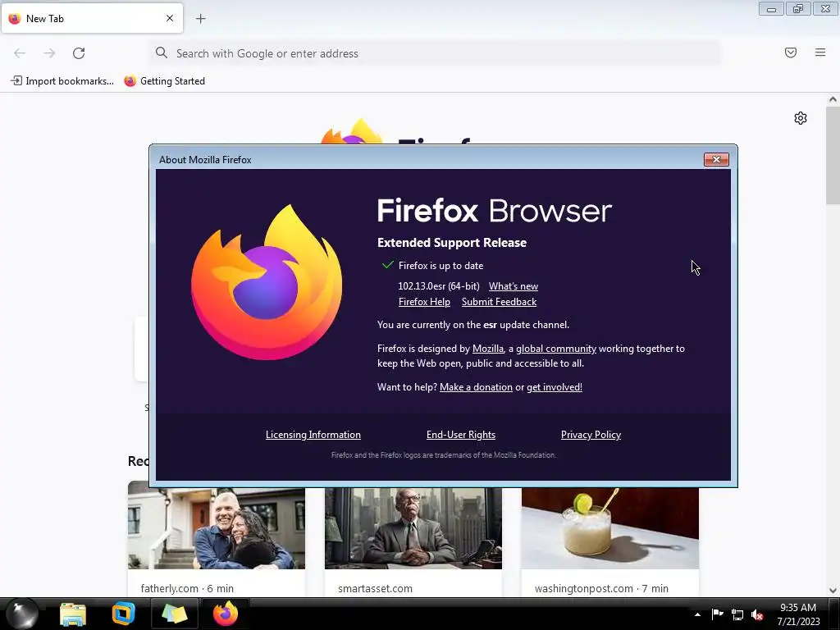Image resolution: width=840 pixels, height=630 pixels.
Task: Click the Import bookmarks toolbar item
Action: tap(62, 81)
